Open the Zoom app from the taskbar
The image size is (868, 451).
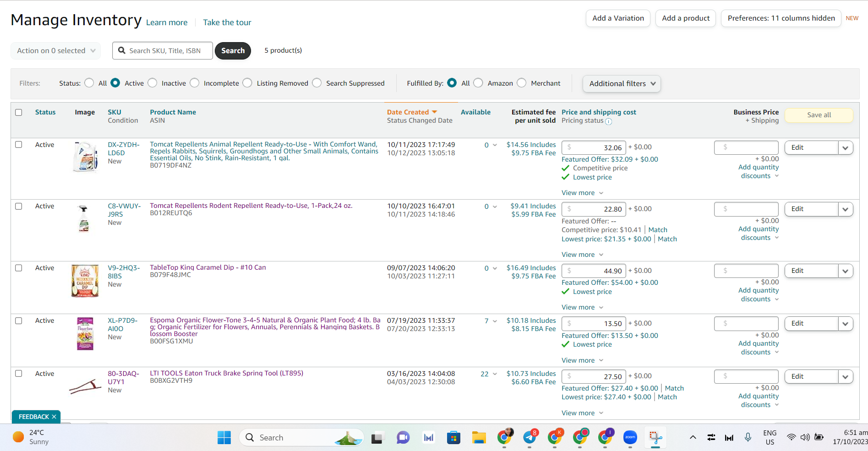630,438
